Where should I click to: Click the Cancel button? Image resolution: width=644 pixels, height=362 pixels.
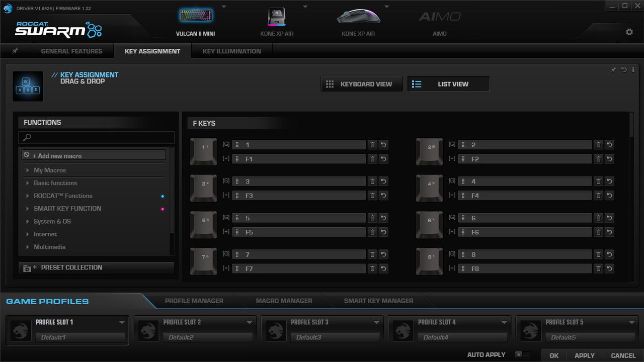pyautogui.click(x=623, y=355)
